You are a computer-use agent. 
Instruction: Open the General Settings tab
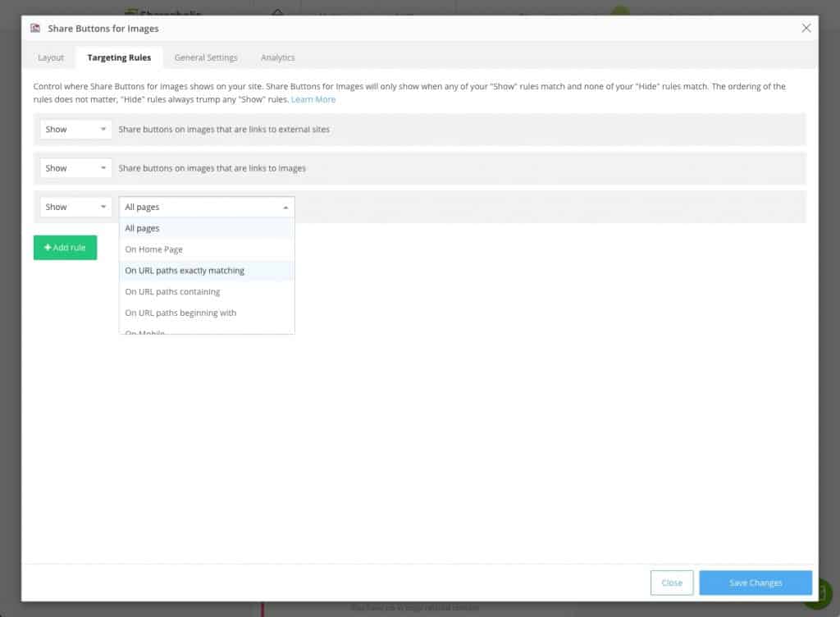coord(206,57)
